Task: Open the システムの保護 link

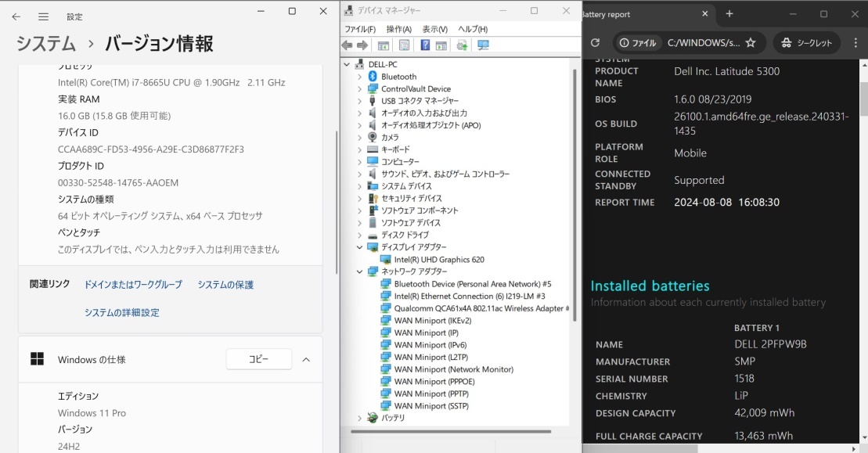Action: [x=226, y=284]
